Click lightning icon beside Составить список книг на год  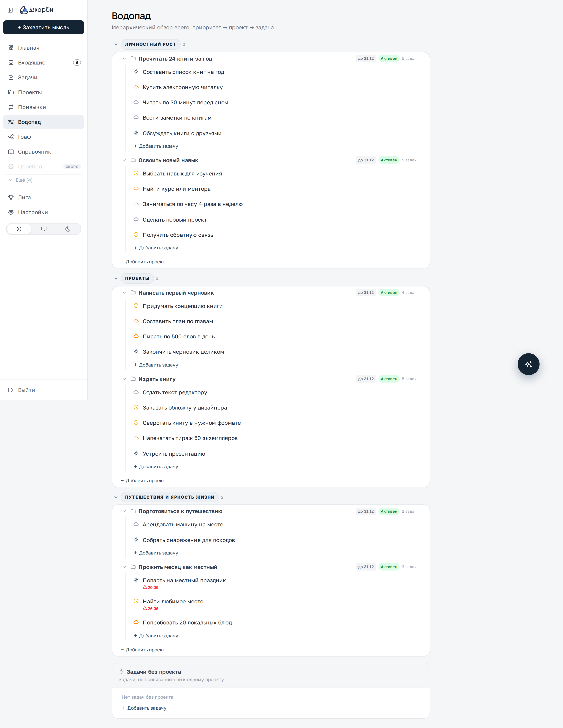coord(136,72)
